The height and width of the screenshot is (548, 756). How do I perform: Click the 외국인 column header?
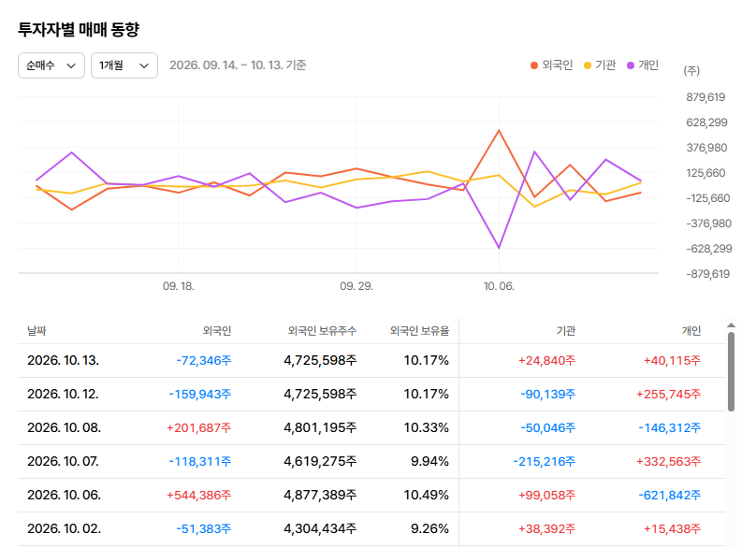pos(217,331)
